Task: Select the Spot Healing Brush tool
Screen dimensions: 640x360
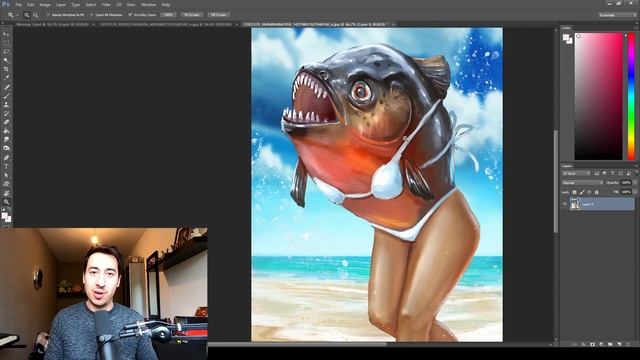Action: coord(6,87)
